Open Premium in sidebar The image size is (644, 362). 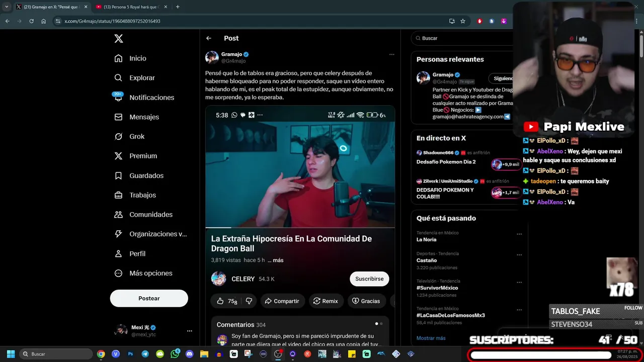coord(136,156)
